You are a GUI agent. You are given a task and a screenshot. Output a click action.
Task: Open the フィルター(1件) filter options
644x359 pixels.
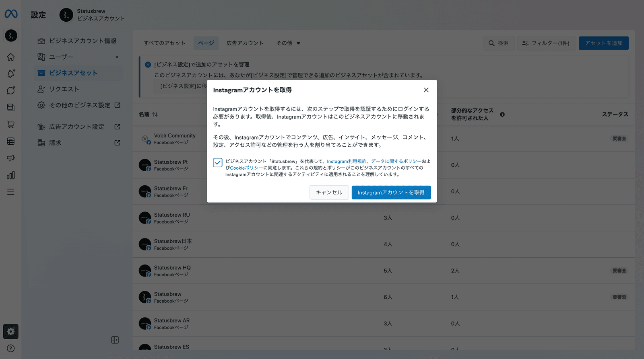pos(546,43)
